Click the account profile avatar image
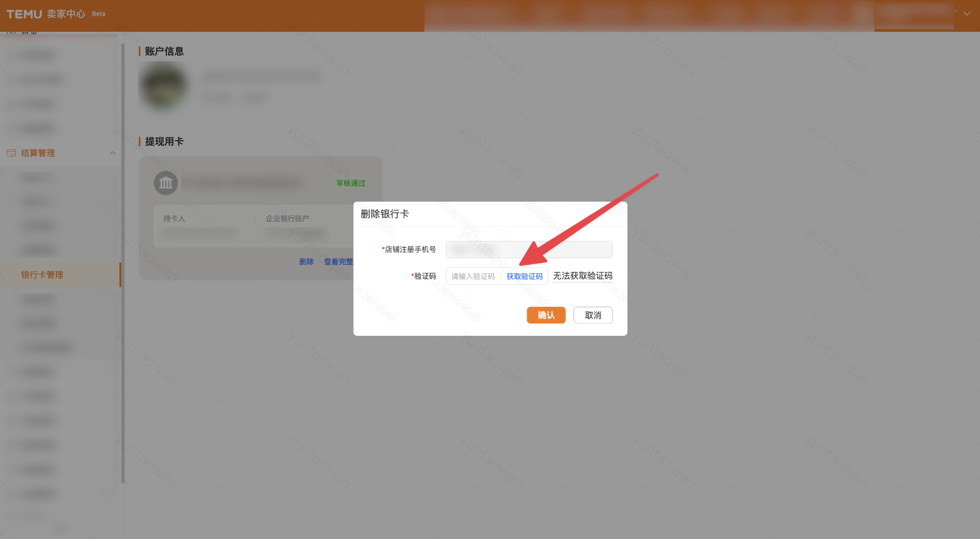The image size is (980, 539). coord(163,86)
